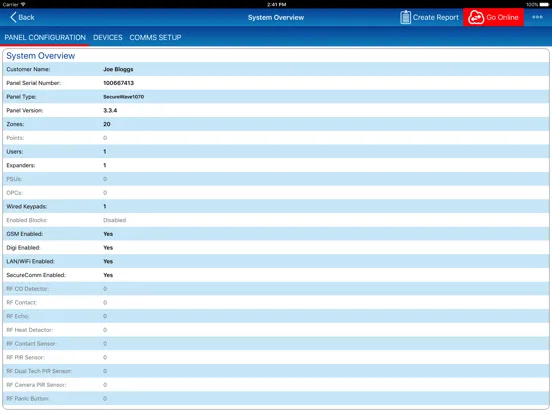Click the Customer Name label
Screen dimensions: 552x414
click(28, 69)
